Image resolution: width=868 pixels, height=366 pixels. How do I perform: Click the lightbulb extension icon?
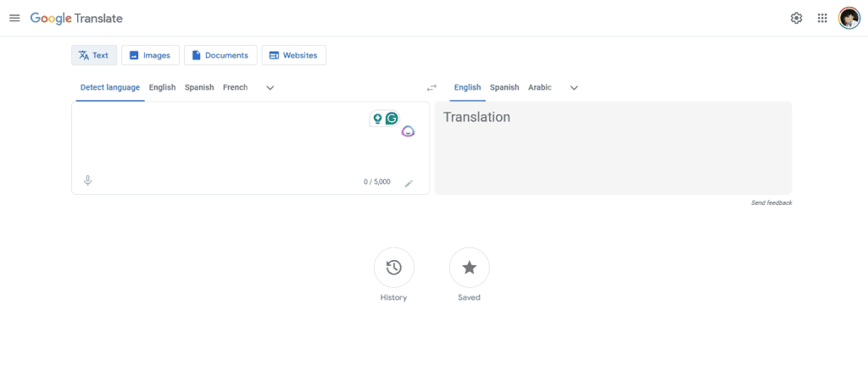pos(377,119)
